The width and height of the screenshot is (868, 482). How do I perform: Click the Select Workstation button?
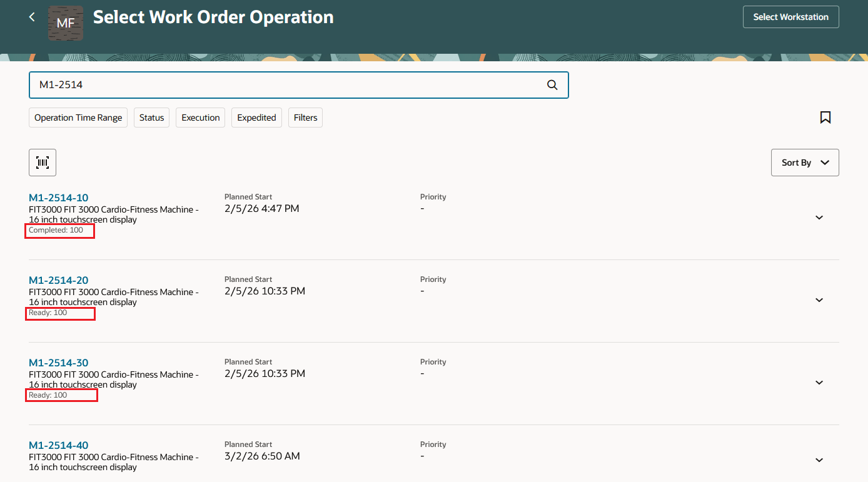tap(790, 17)
